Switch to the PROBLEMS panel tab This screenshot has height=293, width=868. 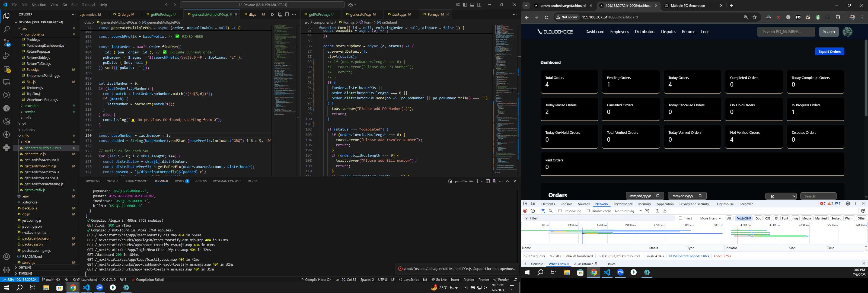pos(93,181)
